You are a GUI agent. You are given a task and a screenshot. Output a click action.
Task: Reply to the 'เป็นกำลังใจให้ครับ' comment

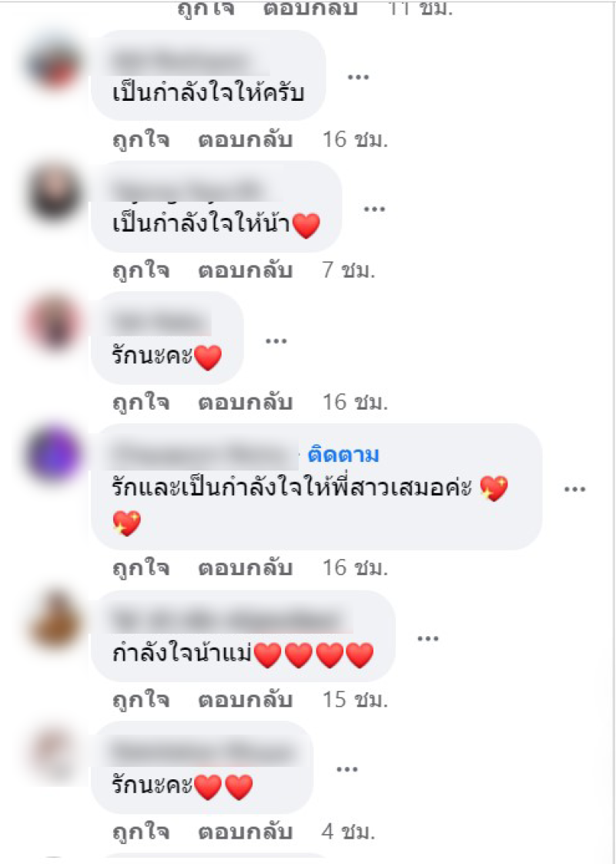245,140
